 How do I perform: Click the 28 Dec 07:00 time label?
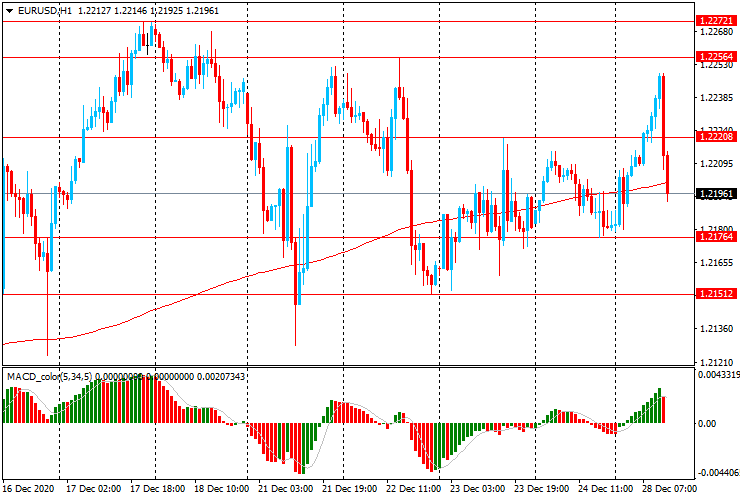pyautogui.click(x=669, y=488)
